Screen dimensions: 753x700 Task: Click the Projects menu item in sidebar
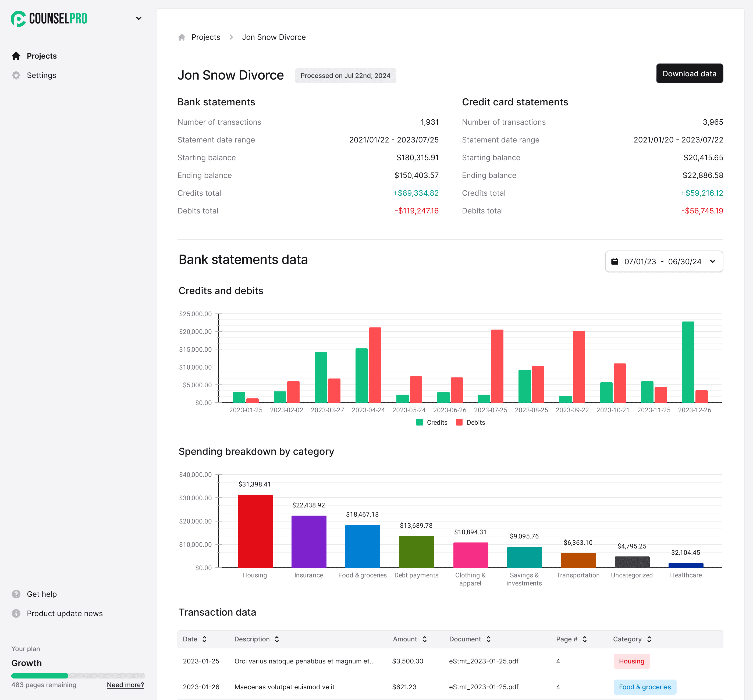(41, 55)
